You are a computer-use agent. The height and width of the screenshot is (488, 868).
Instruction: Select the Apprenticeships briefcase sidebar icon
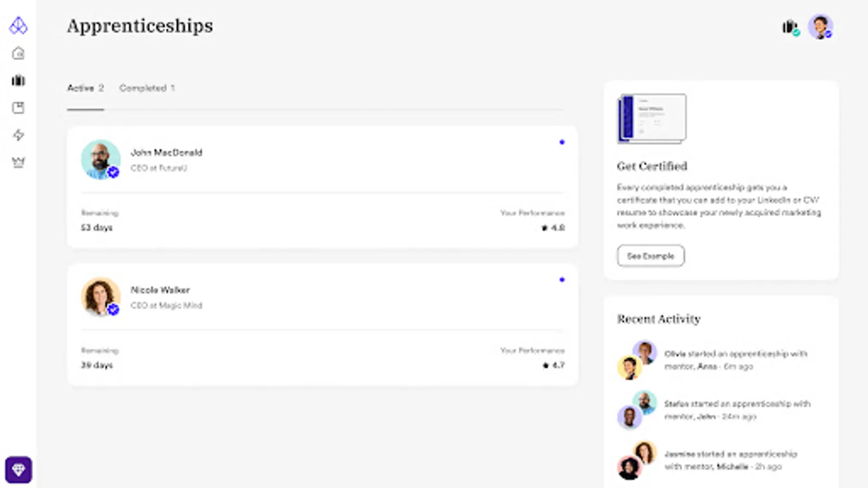coord(18,80)
